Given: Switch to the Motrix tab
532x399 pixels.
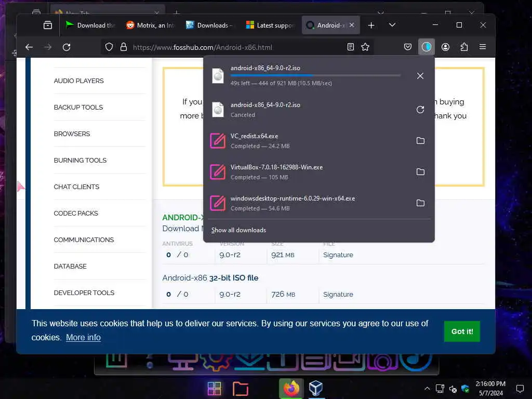Looking at the screenshot, I should tap(150, 25).
